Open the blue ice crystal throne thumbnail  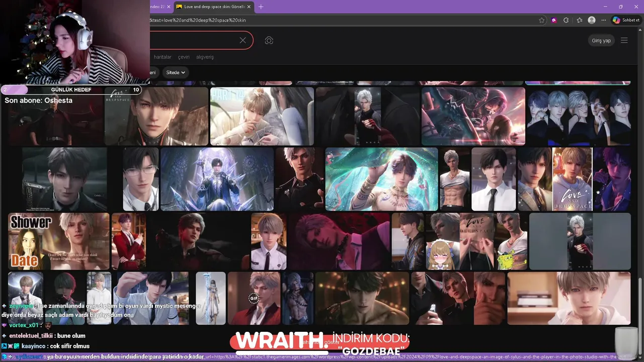[x=217, y=179]
